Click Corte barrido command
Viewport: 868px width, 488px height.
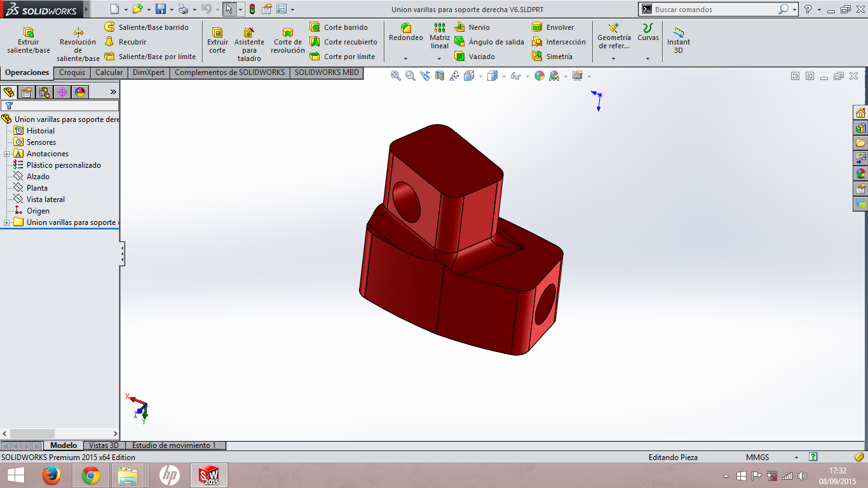339,27
